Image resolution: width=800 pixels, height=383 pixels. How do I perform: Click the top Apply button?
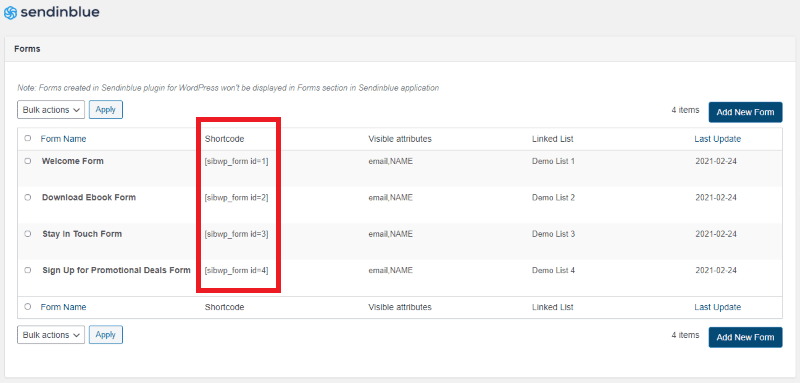coord(106,109)
